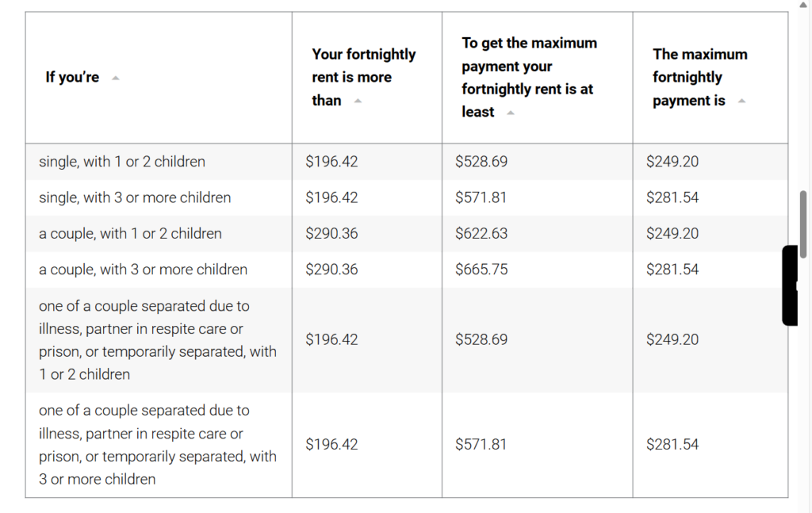Screen dimensions: 812x513
Task: Click "The maximum fortnightly payment is" header text
Action: (699, 77)
